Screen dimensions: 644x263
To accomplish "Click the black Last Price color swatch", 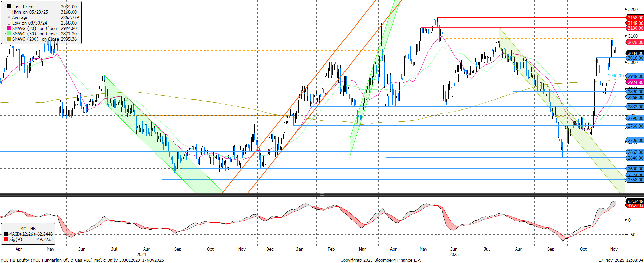I will pos(9,6).
